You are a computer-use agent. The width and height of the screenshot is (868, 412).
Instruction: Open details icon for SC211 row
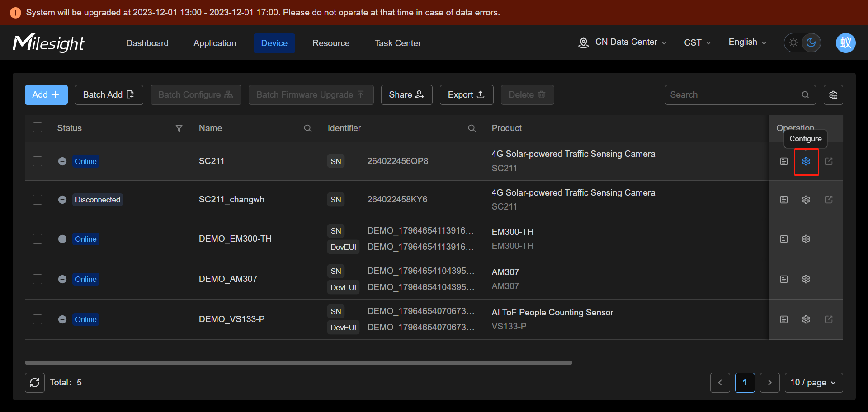click(x=784, y=161)
